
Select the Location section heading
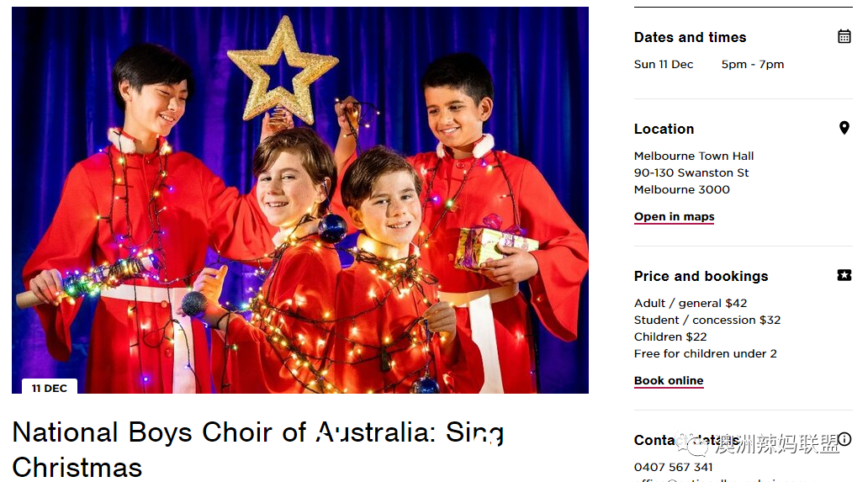pyautogui.click(x=664, y=129)
